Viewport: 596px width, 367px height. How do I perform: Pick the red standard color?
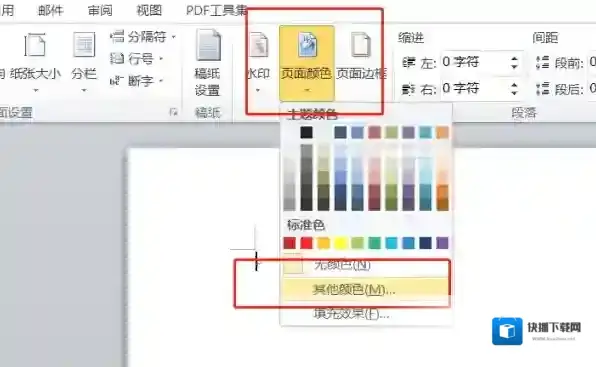click(x=306, y=243)
